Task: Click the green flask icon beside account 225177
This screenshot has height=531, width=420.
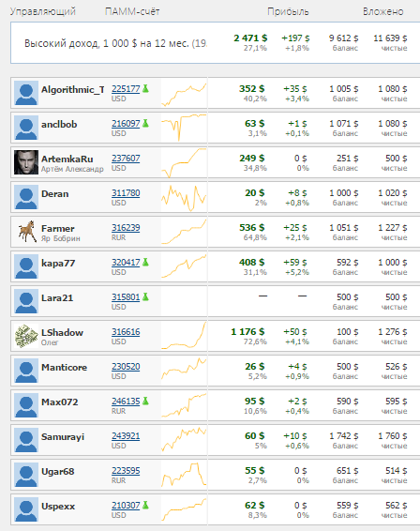Action: pyautogui.click(x=145, y=88)
